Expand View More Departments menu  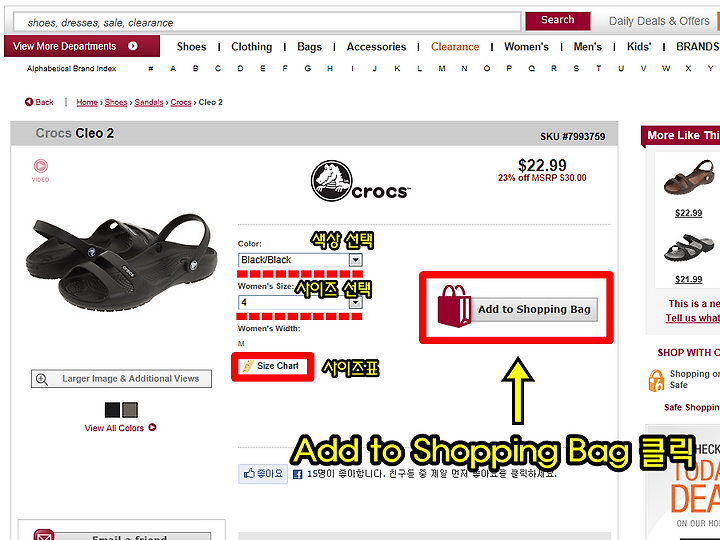click(x=82, y=46)
